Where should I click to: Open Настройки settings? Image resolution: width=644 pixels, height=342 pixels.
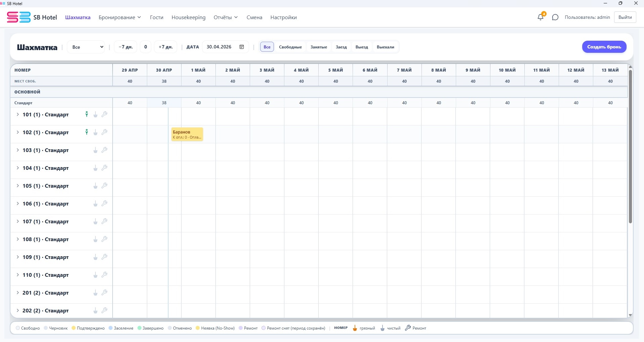point(283,17)
